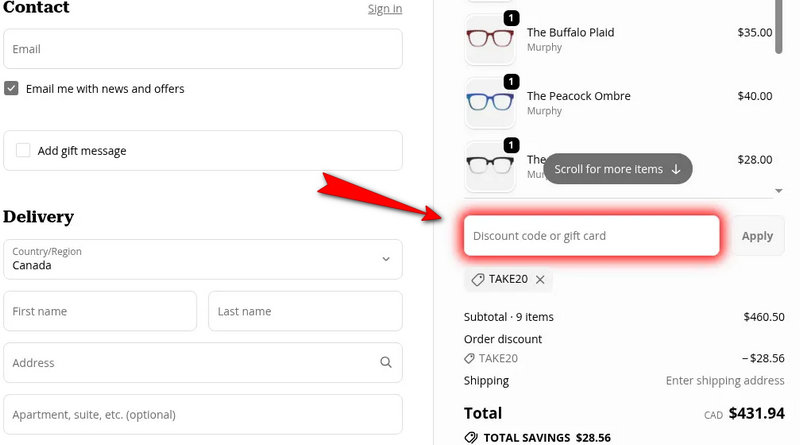Image resolution: width=800 pixels, height=445 pixels.
Task: Click the item list scroll down arrow
Action: click(x=779, y=190)
